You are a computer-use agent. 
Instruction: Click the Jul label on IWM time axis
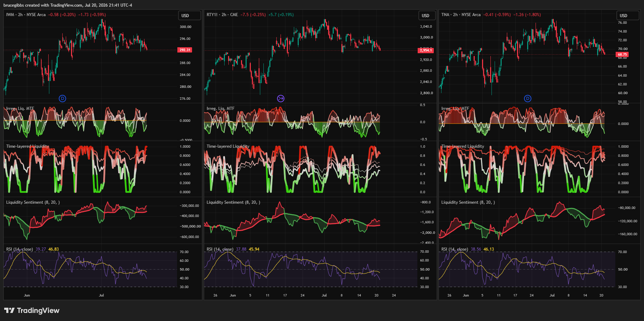(101, 295)
